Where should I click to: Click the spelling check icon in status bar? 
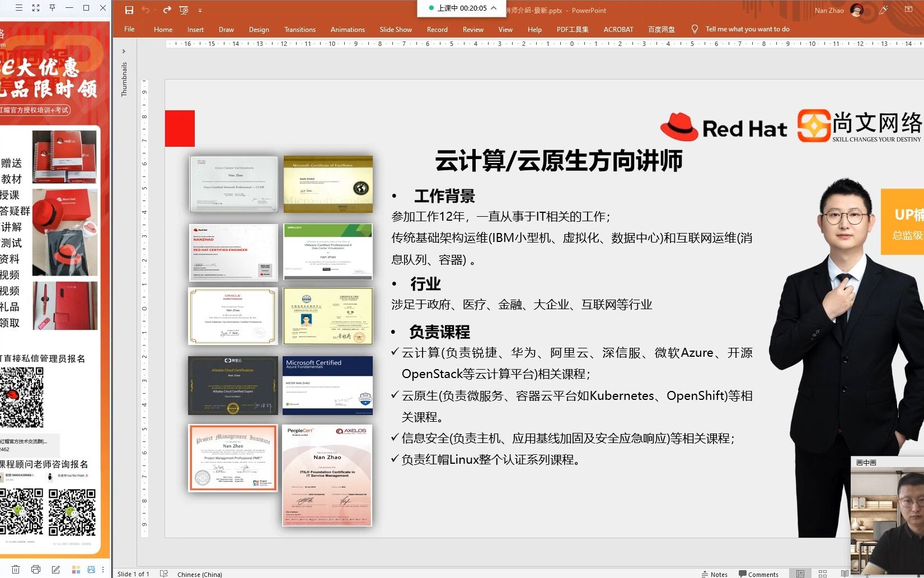coord(164,574)
